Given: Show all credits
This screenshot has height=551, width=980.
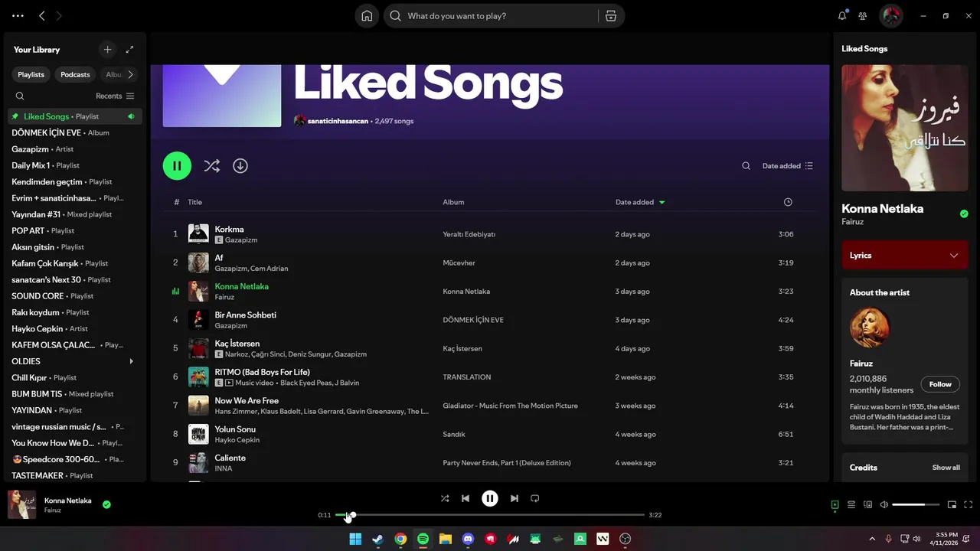Looking at the screenshot, I should coord(946,468).
